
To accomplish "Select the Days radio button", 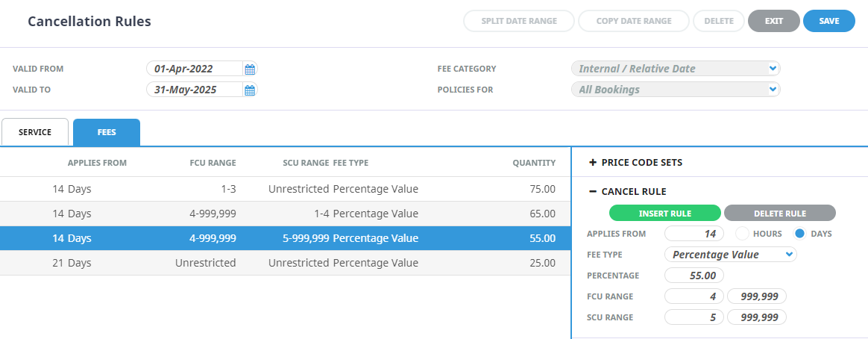I will pyautogui.click(x=799, y=234).
